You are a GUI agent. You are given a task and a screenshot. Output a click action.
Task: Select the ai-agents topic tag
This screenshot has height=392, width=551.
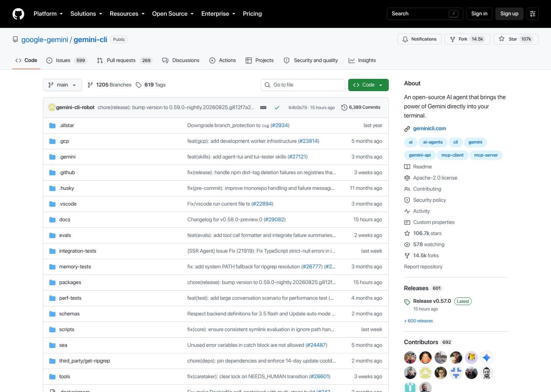433,142
